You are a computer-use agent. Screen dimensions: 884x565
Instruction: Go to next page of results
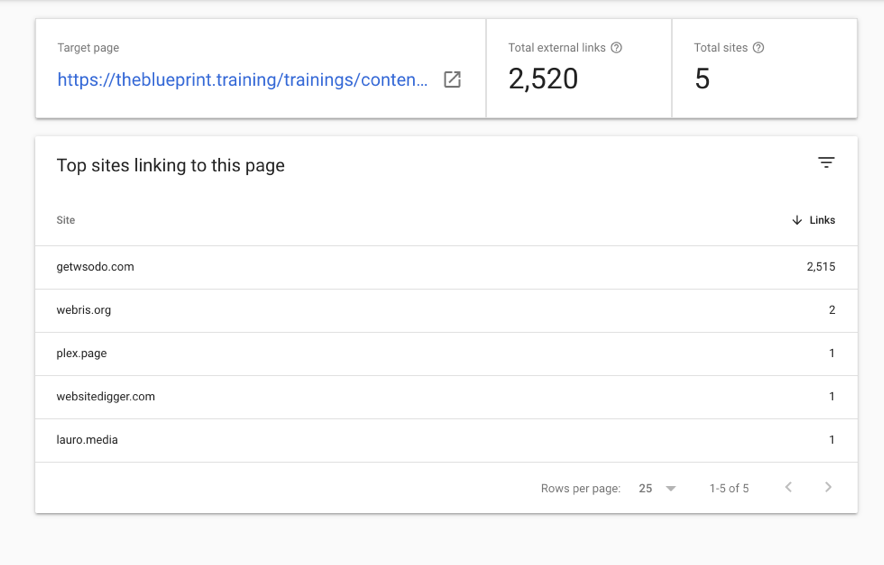828,487
